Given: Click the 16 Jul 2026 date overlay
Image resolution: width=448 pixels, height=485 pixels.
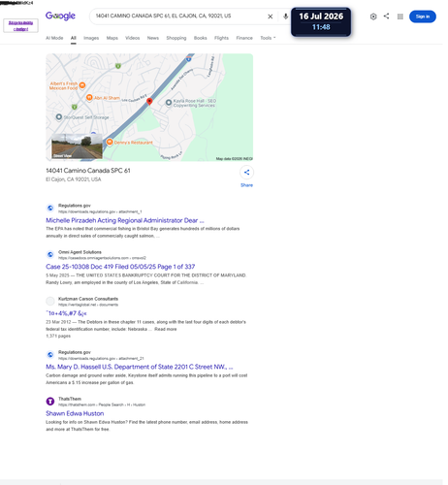Looking at the screenshot, I should click(321, 22).
